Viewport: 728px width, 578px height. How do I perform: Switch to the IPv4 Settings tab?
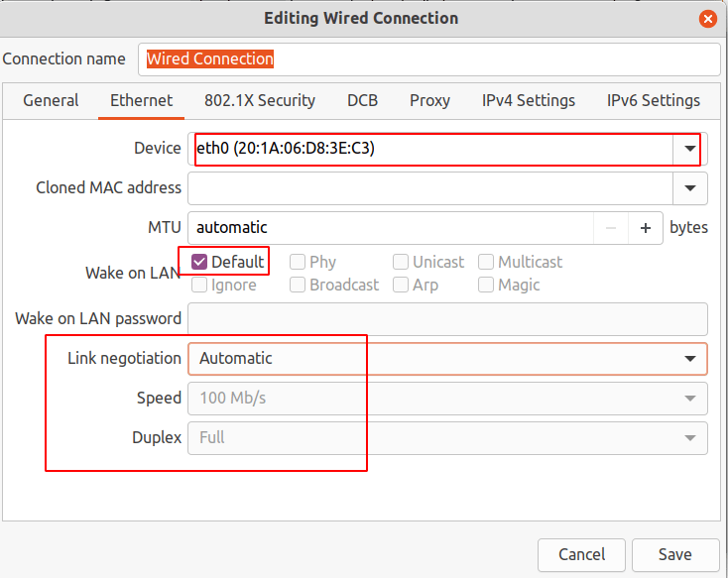[529, 100]
